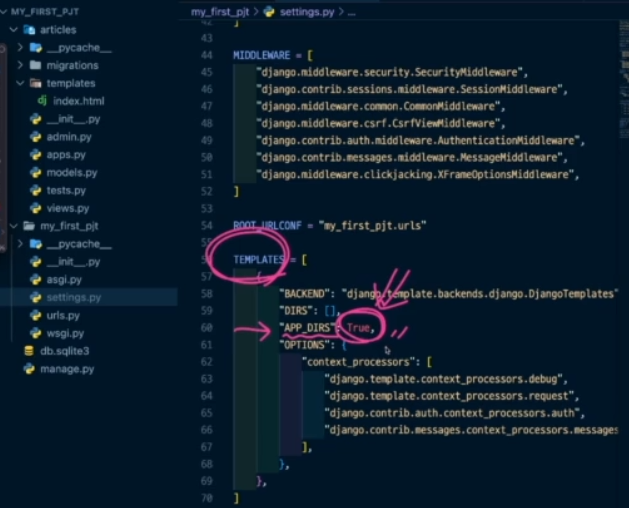The image size is (629, 508).
Task: Open views.py file
Action: point(68,208)
